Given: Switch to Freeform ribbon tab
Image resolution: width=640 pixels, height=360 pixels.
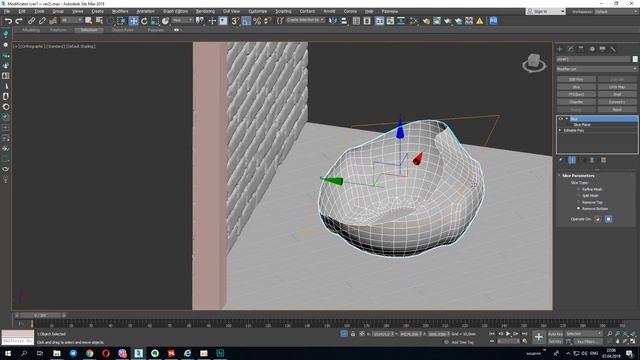Looking at the screenshot, I should tap(58, 30).
